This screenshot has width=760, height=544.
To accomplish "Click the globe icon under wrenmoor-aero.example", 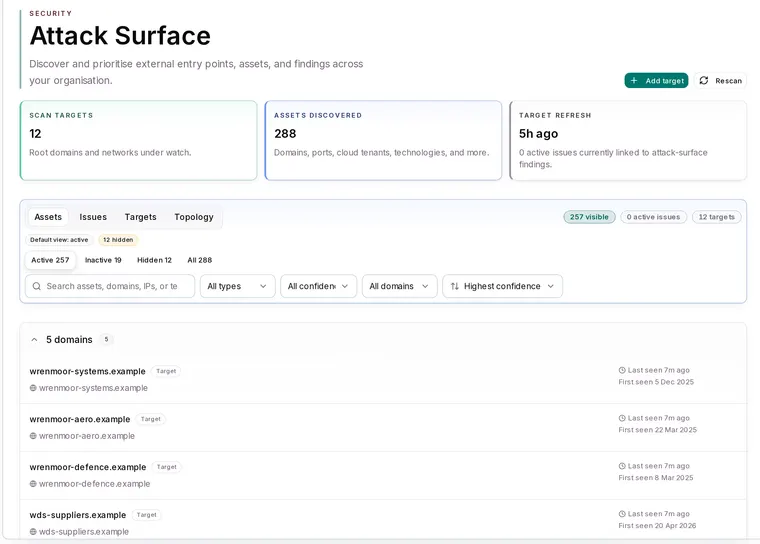I will (x=33, y=436).
